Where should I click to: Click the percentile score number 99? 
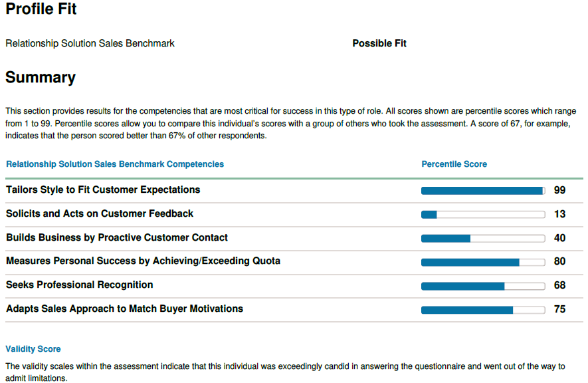click(x=559, y=190)
